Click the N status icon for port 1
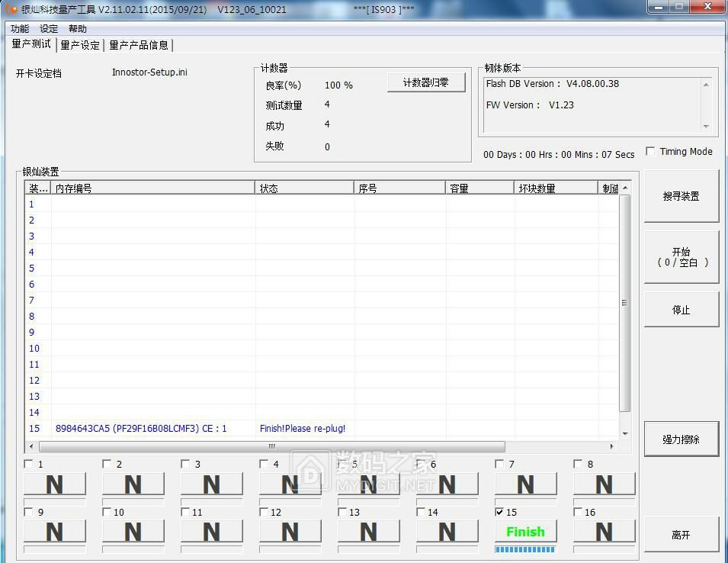 click(x=54, y=484)
